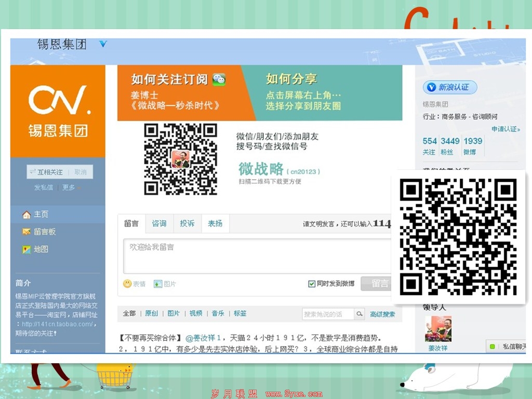Click the 图片 insert picture icon
The image size is (532, 399).
tap(158, 284)
